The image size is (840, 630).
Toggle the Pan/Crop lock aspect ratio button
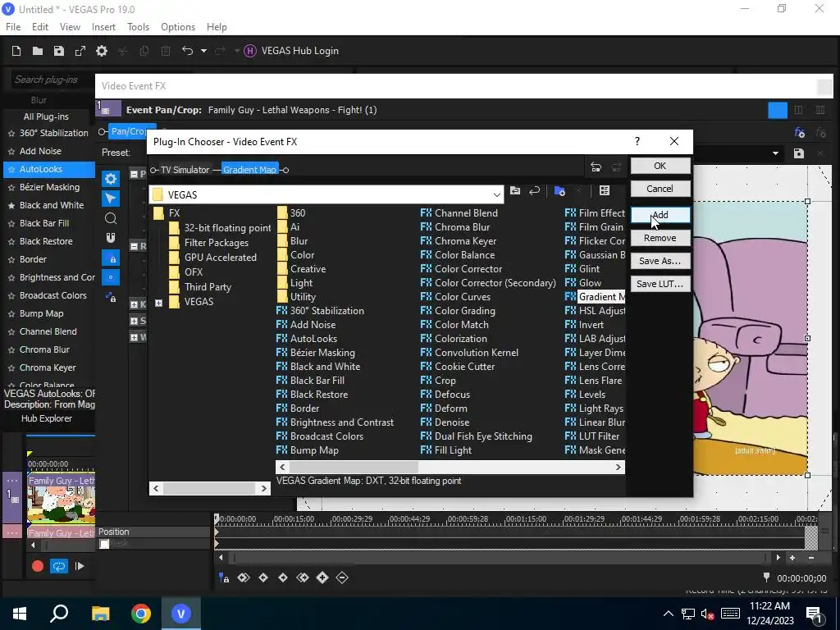[x=111, y=258]
